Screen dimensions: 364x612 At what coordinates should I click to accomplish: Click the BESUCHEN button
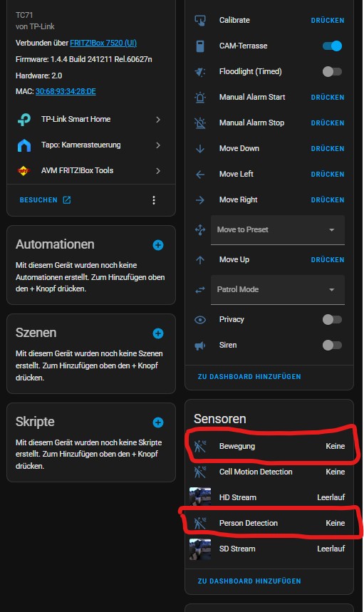click(46, 200)
